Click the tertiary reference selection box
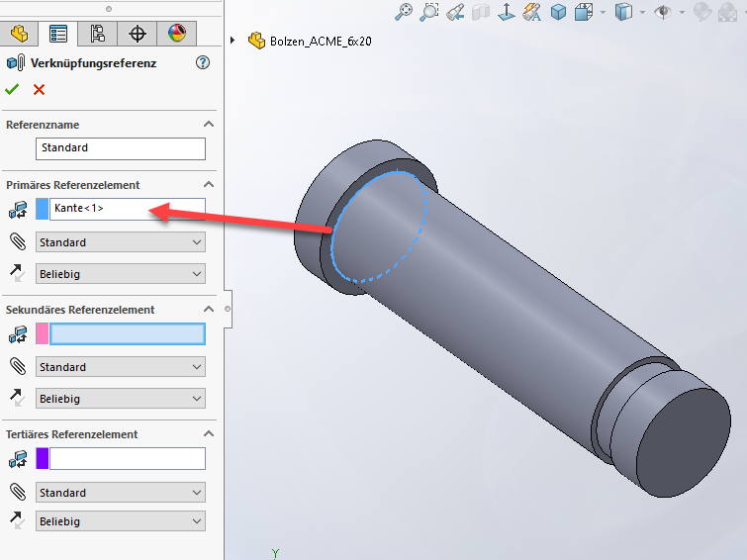 (127, 459)
